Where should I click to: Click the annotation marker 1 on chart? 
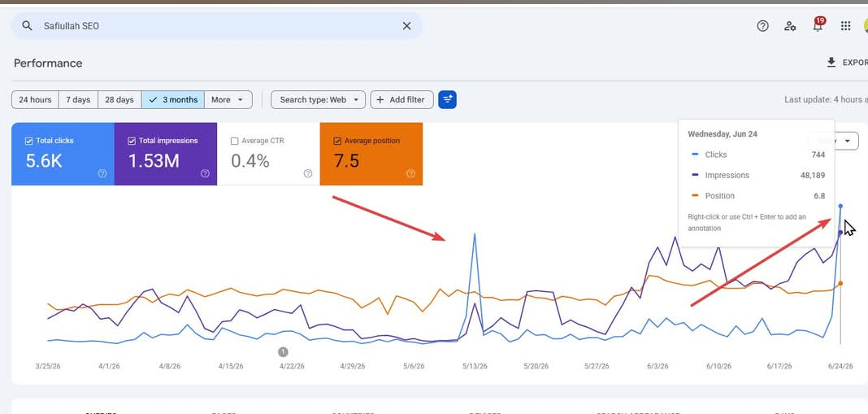tap(283, 352)
